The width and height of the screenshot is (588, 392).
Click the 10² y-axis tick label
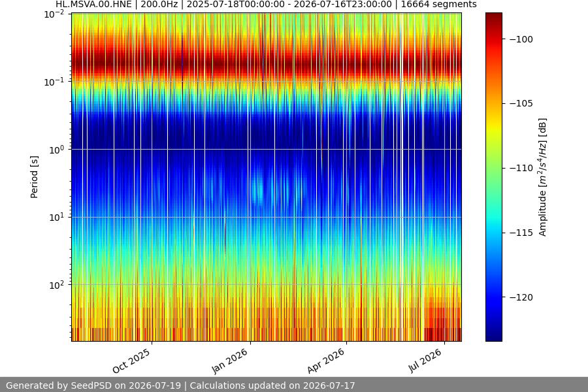click(x=56, y=285)
